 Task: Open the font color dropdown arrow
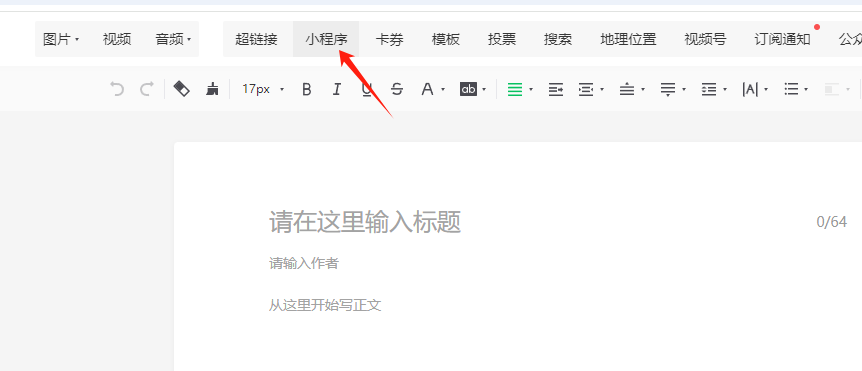click(x=443, y=89)
